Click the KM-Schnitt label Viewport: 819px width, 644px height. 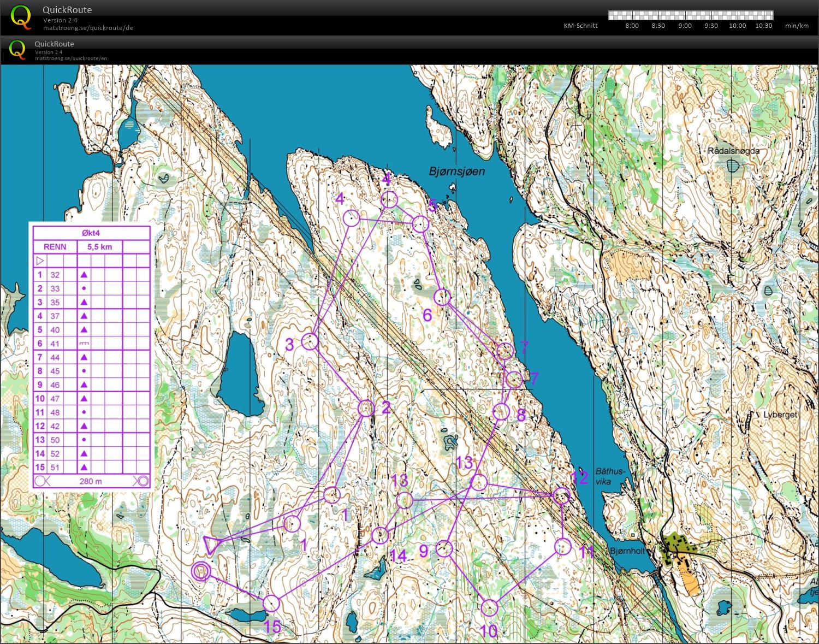pos(580,26)
